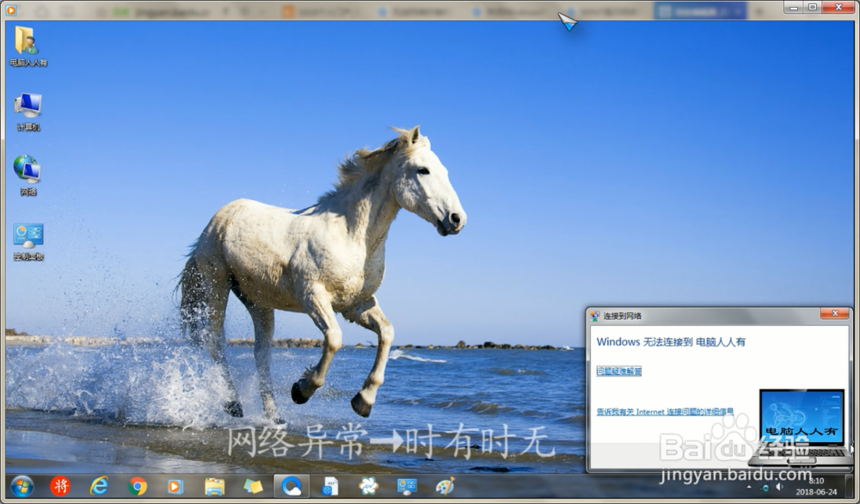Open the document file taskbar icon
860x504 pixels.
tap(330, 486)
